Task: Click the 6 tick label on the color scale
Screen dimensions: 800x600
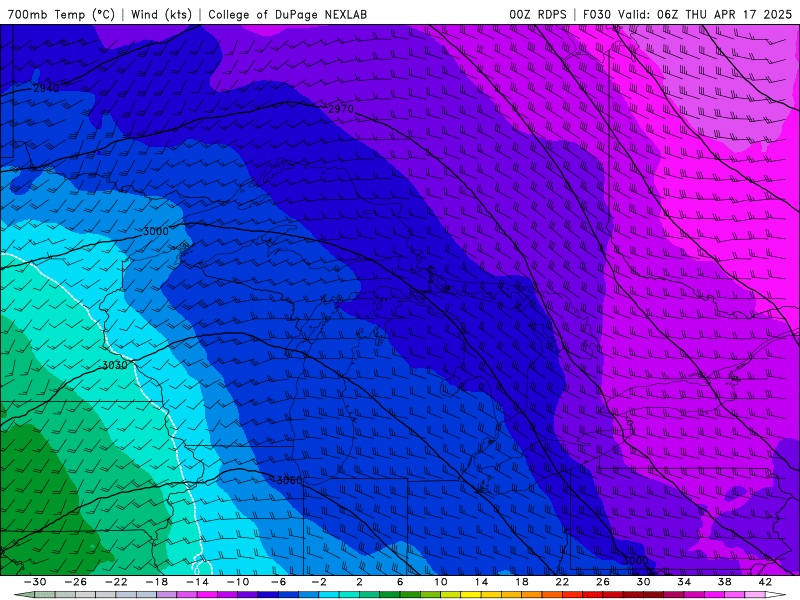Action: coord(400,582)
